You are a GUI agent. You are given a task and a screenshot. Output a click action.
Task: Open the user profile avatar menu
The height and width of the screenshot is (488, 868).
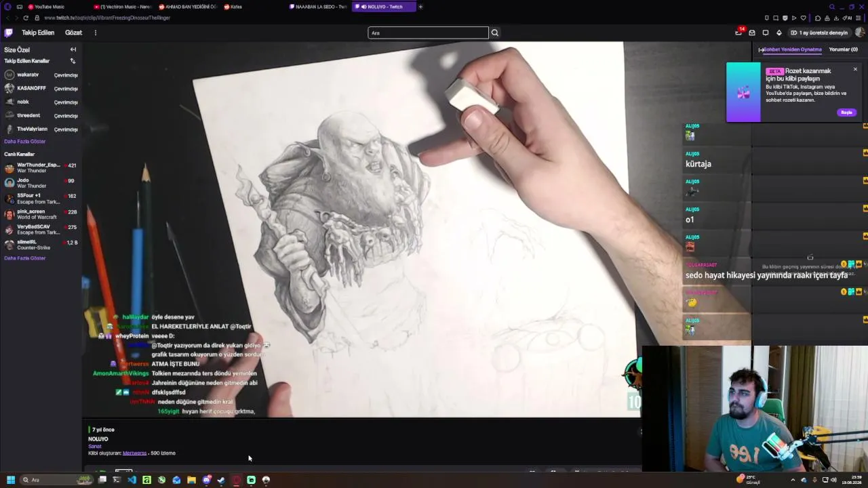[860, 33]
